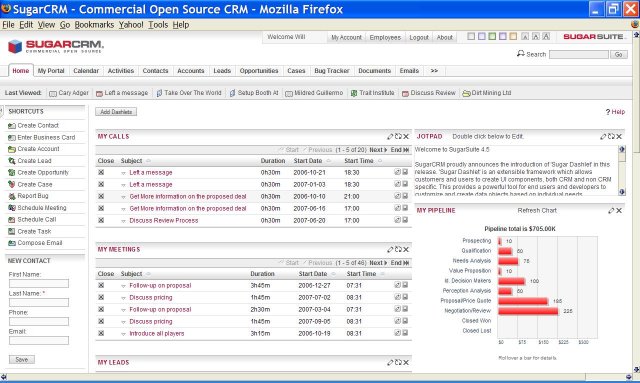
Task: Go to the Bug Tracker tab
Action: point(332,71)
